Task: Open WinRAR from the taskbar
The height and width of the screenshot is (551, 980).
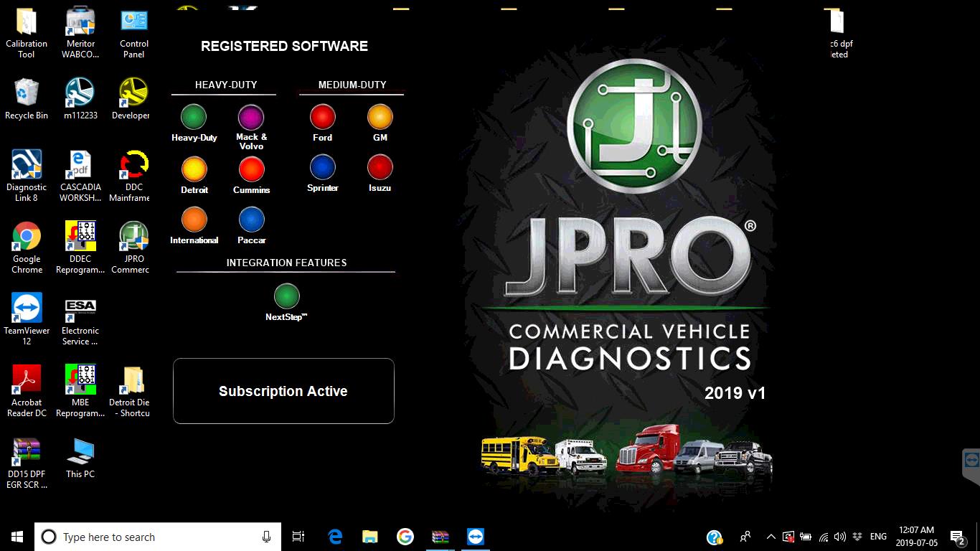Action: pos(440,537)
